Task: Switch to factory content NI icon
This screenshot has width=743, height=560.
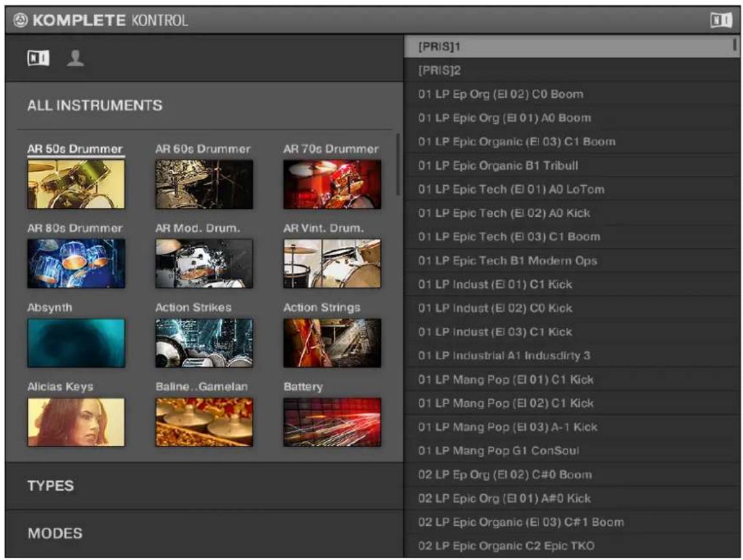Action: click(38, 58)
